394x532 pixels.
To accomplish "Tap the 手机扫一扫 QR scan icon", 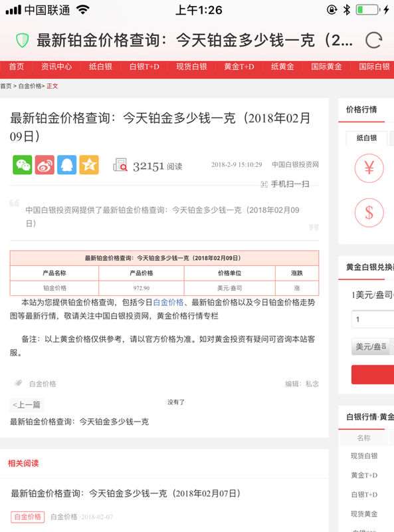I will pyautogui.click(x=264, y=184).
